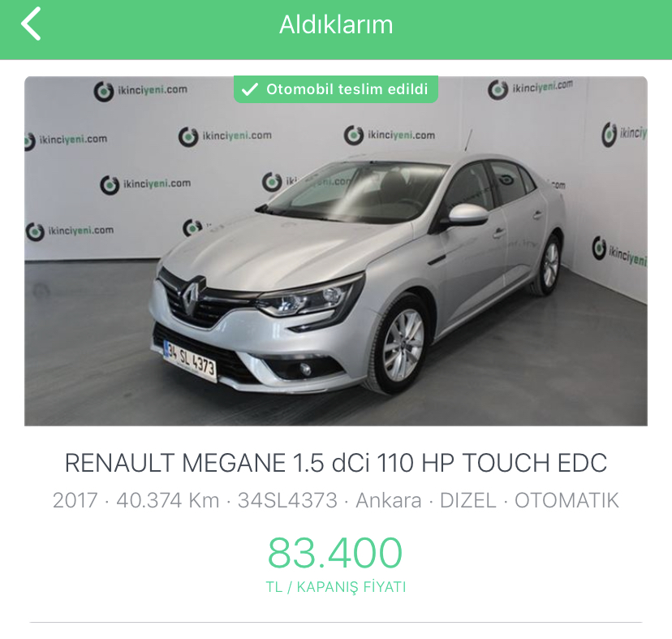Viewport: 672px width, 639px height.
Task: Tap the car's front wheel
Action: tap(400, 344)
